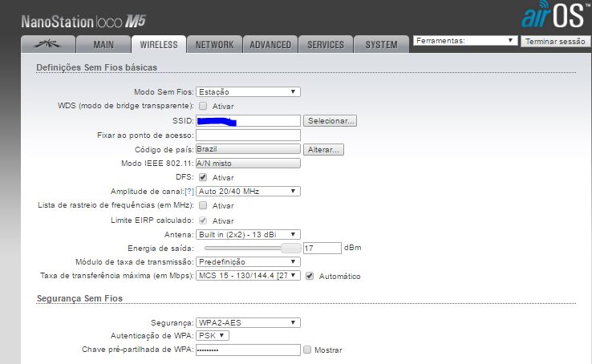The image size is (592, 364).
Task: Click the dBm unit label
Action: tap(353, 248)
